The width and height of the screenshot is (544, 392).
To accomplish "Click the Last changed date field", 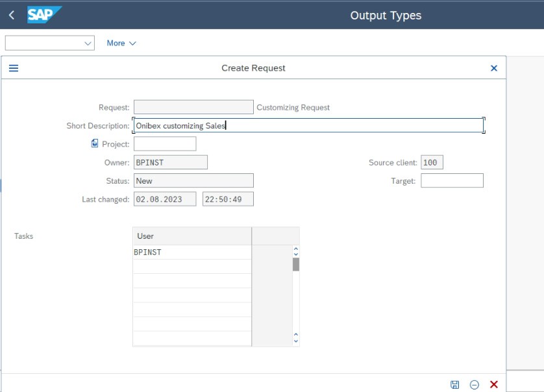I will pos(165,199).
